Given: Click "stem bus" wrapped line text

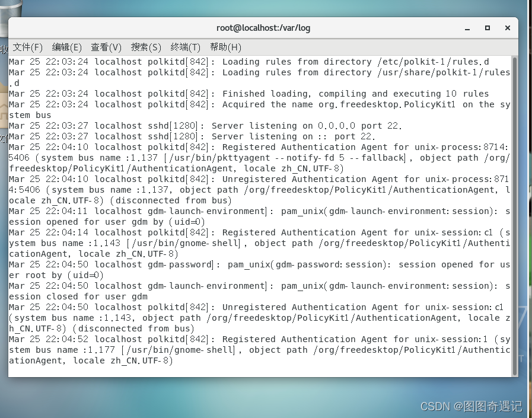Looking at the screenshot, I should (x=30, y=116).
